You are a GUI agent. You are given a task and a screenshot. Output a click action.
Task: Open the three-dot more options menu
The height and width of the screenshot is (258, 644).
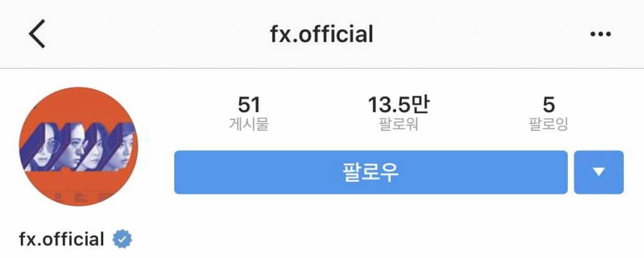[x=601, y=34]
